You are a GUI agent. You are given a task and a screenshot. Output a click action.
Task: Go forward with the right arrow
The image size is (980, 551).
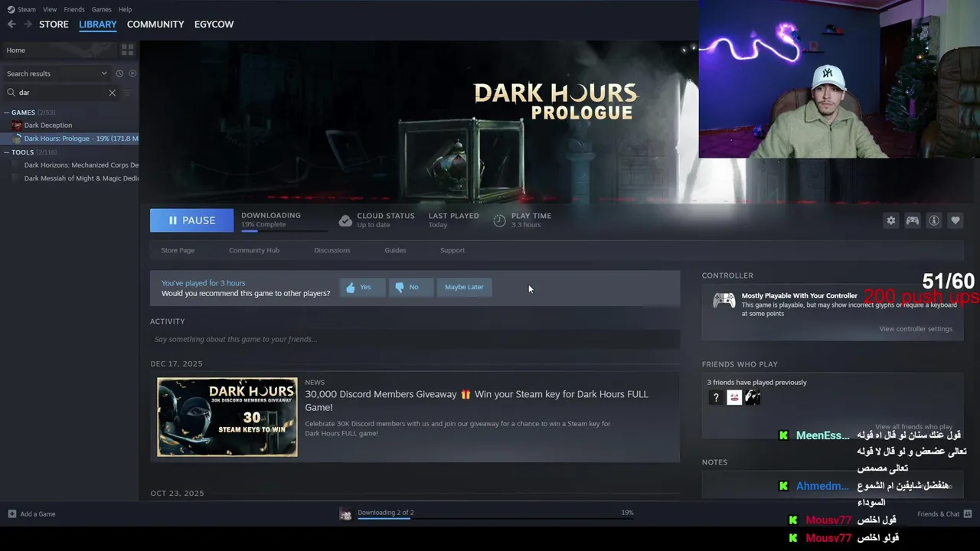click(x=28, y=24)
